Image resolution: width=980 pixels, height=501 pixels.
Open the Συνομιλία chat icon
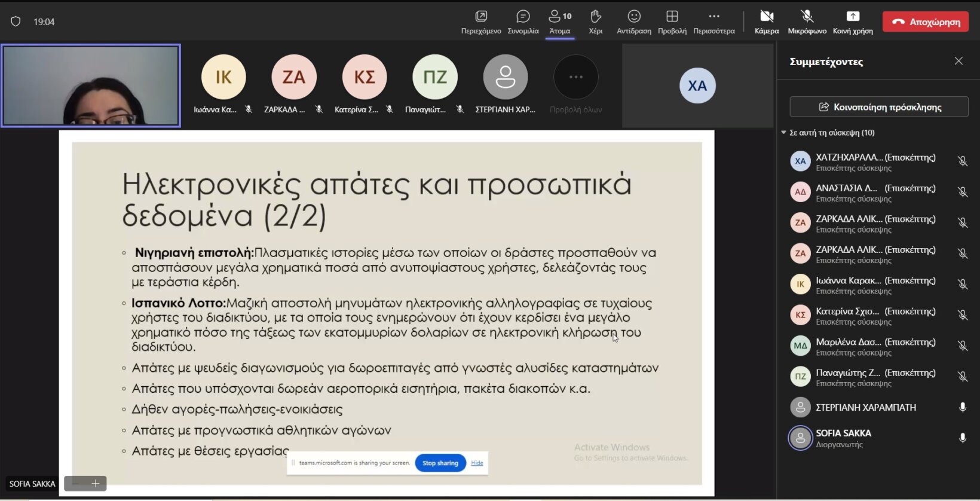coord(523,17)
